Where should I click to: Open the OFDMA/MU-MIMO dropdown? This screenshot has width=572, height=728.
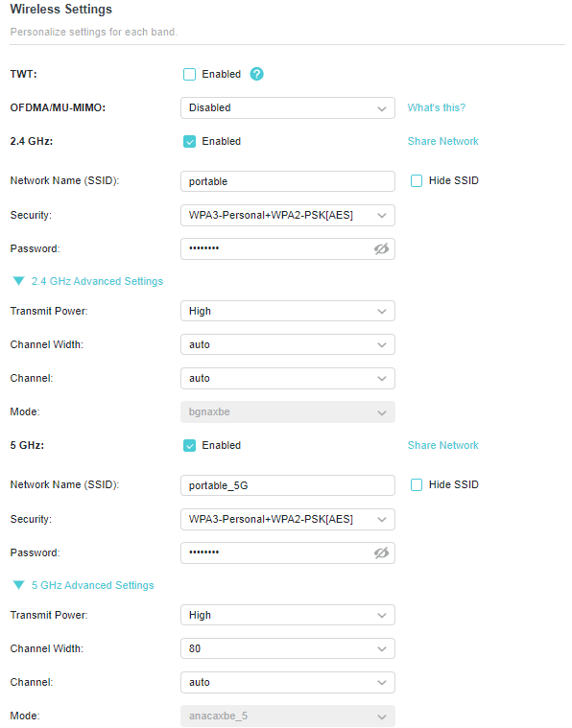[288, 107]
